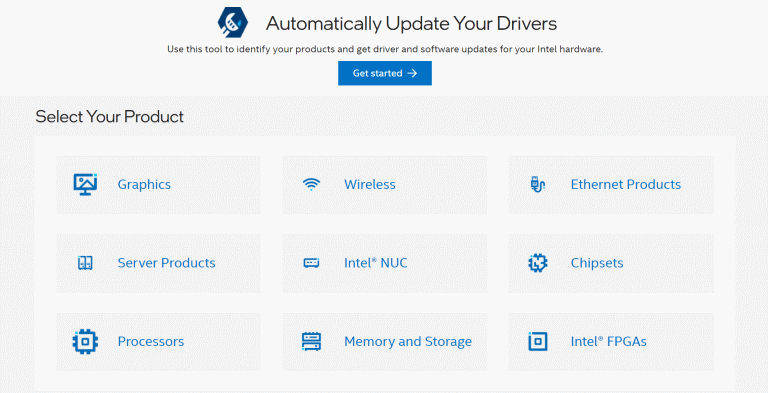Click the Select Your Product heading
This screenshot has height=393, width=768.
[x=110, y=117]
